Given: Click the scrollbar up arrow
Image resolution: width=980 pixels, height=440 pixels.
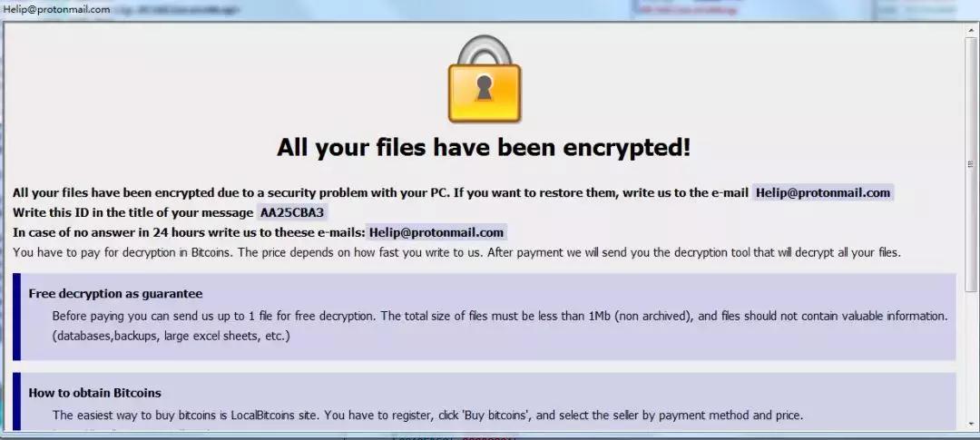Looking at the screenshot, I should pos(971,31).
